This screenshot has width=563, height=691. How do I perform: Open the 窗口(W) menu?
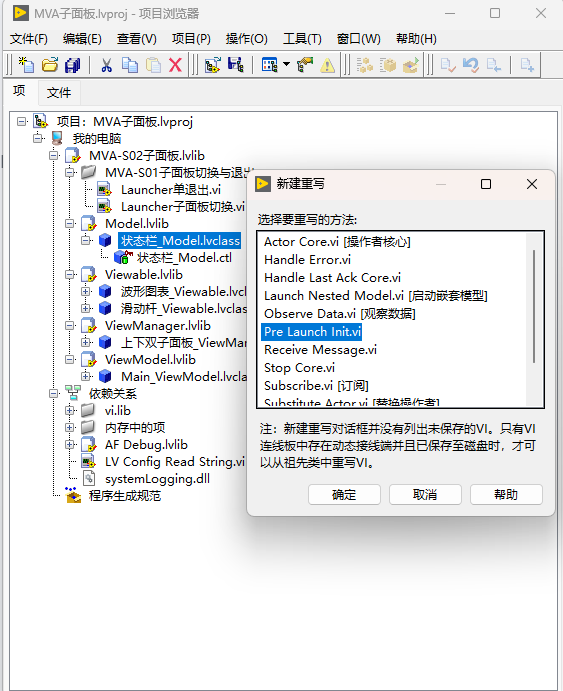tap(359, 39)
